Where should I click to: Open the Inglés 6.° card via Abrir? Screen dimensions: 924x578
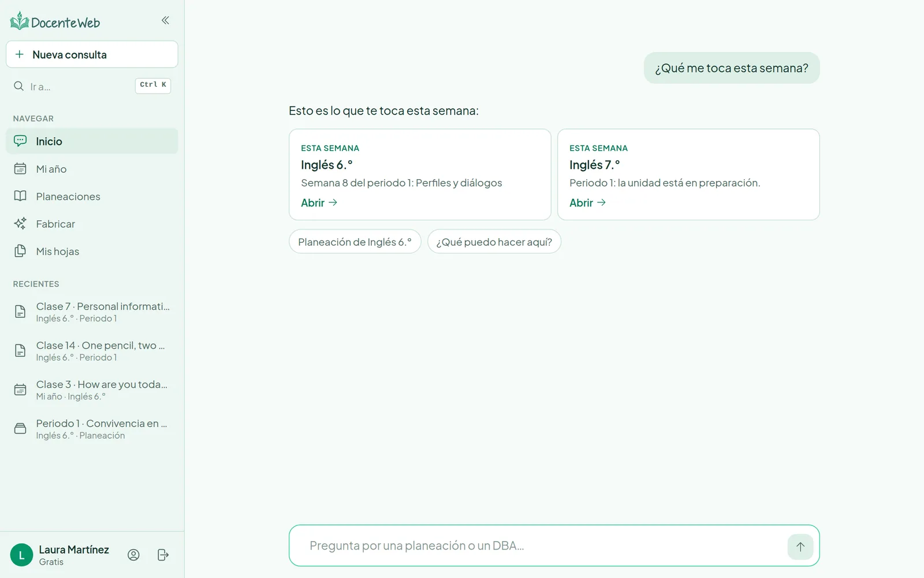[319, 203]
